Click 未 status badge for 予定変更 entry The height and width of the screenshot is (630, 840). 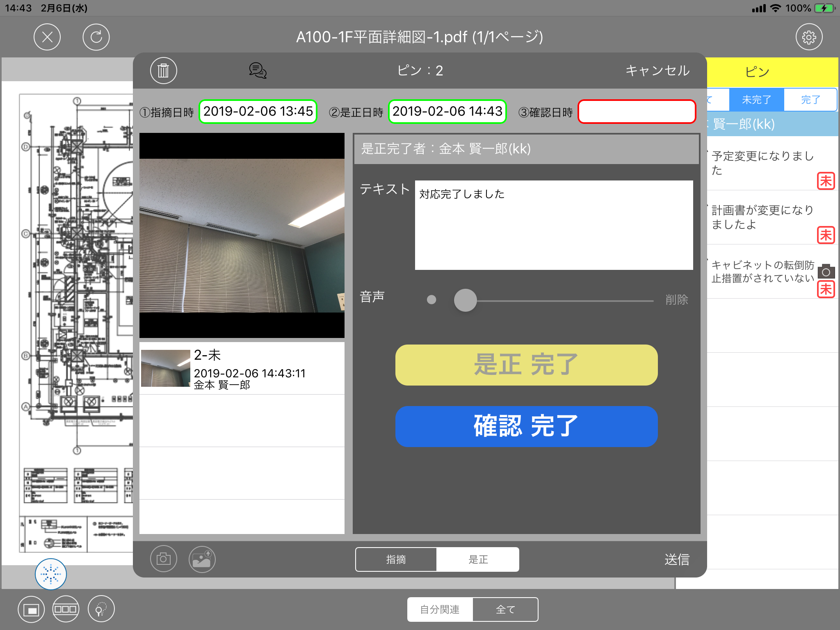pyautogui.click(x=826, y=181)
